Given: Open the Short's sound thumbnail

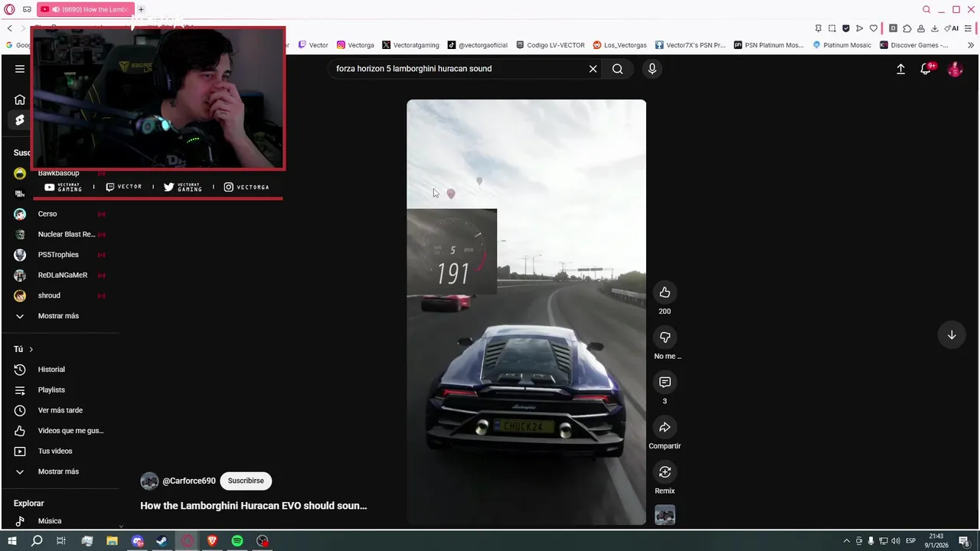Looking at the screenshot, I should (x=665, y=515).
